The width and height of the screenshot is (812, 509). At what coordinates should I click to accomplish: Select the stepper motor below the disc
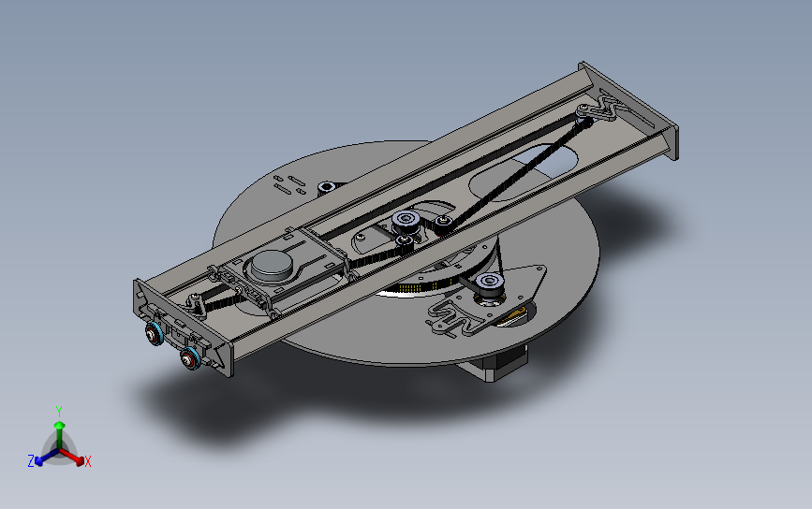492,364
